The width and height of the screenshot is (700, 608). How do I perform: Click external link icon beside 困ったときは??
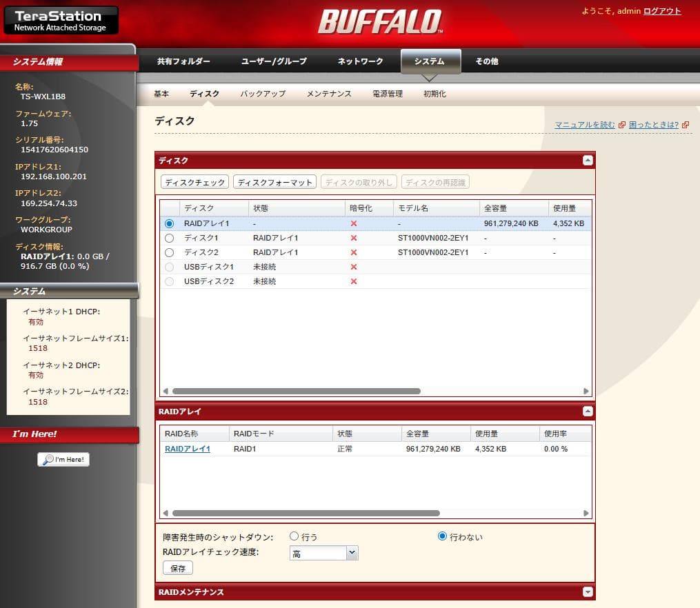pyautogui.click(x=686, y=125)
